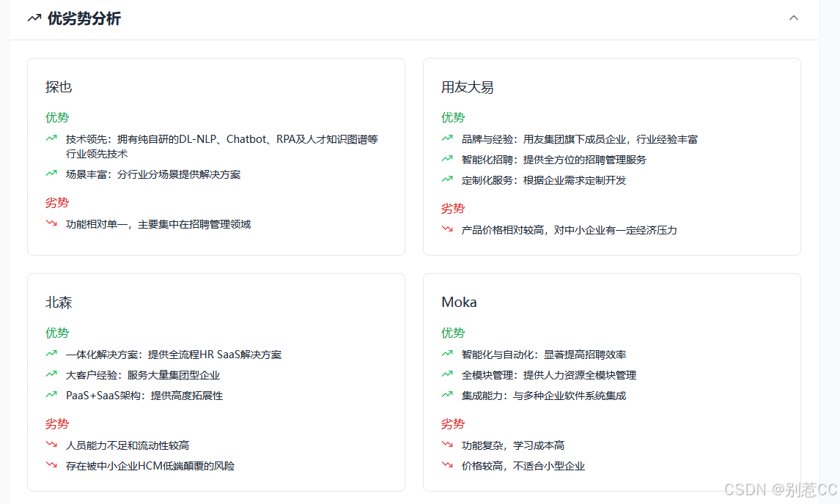The height and width of the screenshot is (504, 840).
Task: Click 劣势 heading in Moka card
Action: (x=453, y=423)
